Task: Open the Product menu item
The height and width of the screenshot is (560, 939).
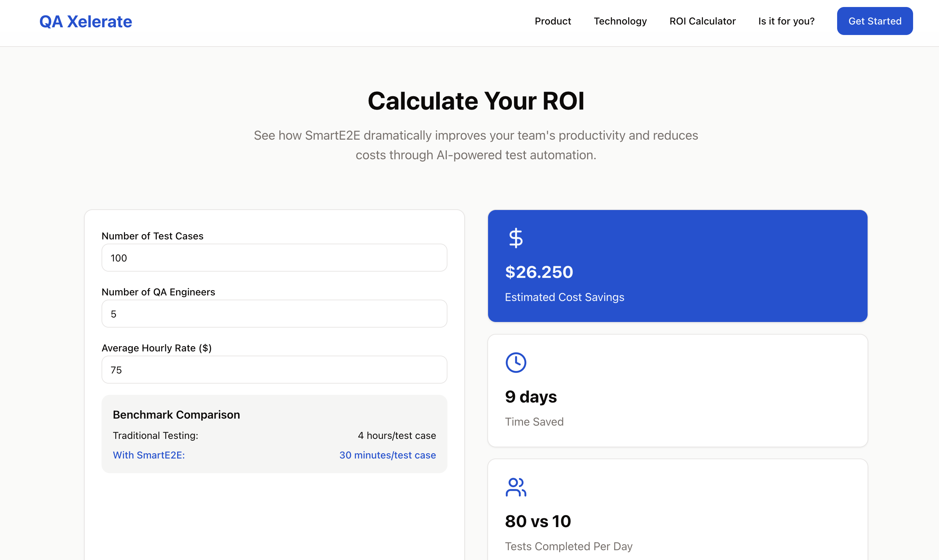Action: coord(552,21)
